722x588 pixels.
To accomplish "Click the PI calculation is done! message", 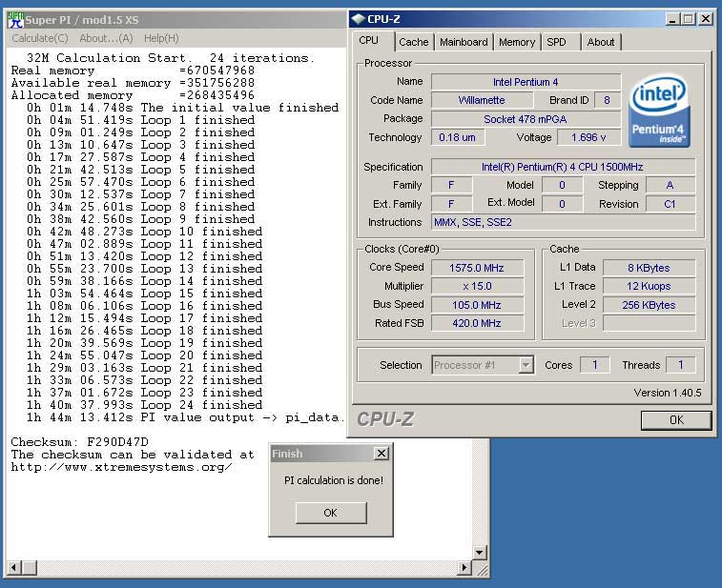I will (x=334, y=480).
